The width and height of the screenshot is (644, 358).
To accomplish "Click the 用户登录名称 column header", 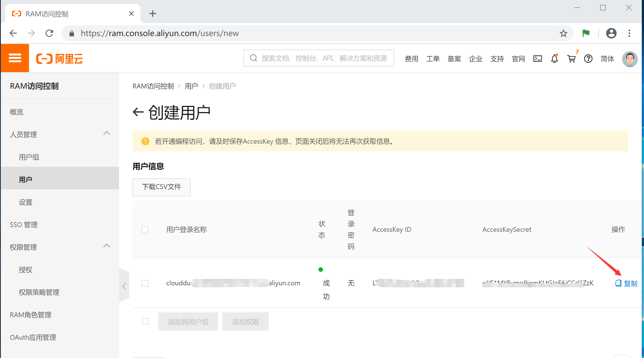I will click(x=187, y=230).
